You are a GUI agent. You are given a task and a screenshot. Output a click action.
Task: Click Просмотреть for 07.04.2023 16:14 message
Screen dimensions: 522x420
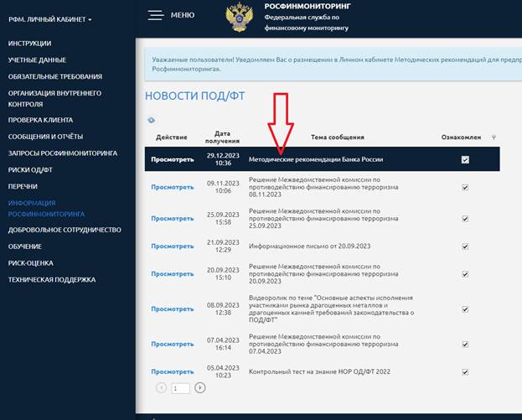[173, 344]
